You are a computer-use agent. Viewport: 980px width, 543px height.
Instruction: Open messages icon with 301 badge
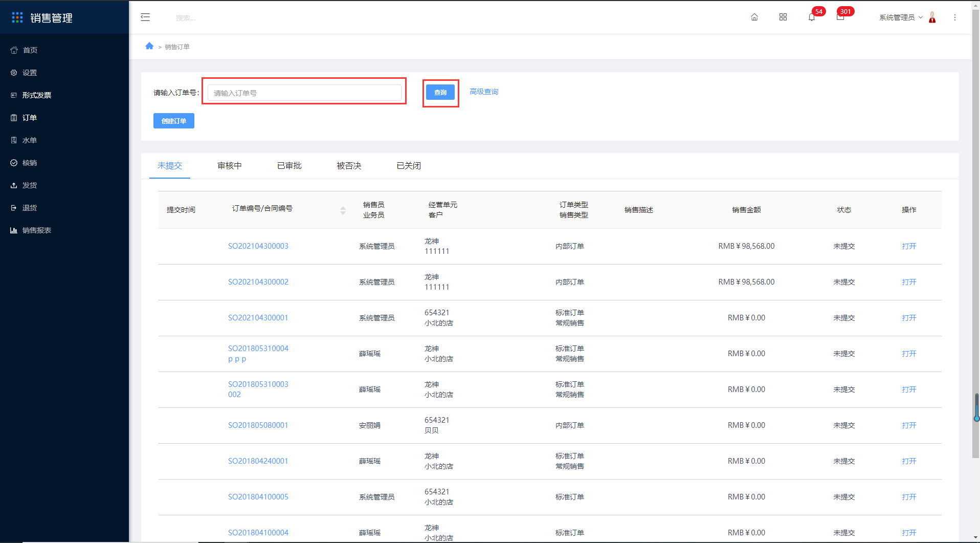tap(840, 17)
